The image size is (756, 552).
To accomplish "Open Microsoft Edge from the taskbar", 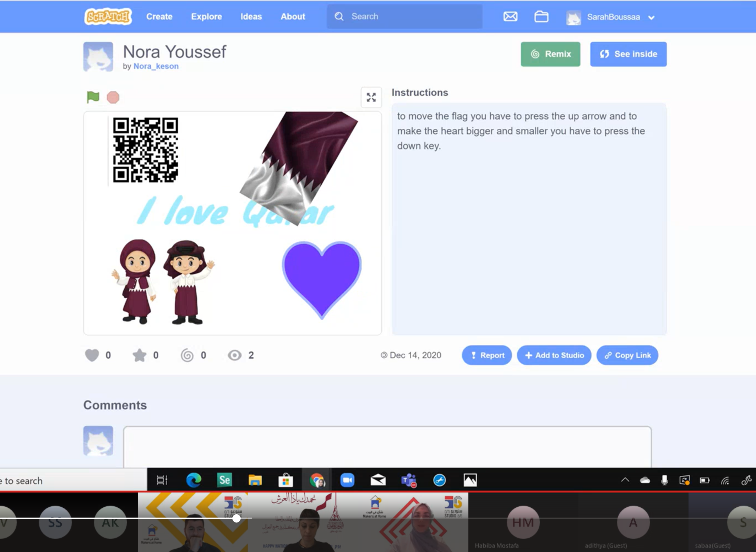I will pos(194,480).
